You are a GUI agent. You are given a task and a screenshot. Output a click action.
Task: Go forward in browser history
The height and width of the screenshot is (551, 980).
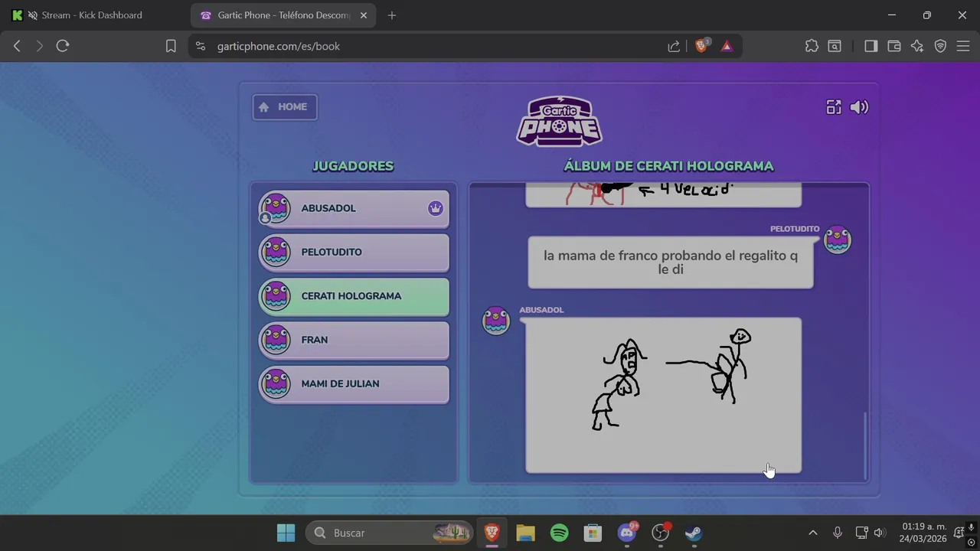[x=40, y=46]
